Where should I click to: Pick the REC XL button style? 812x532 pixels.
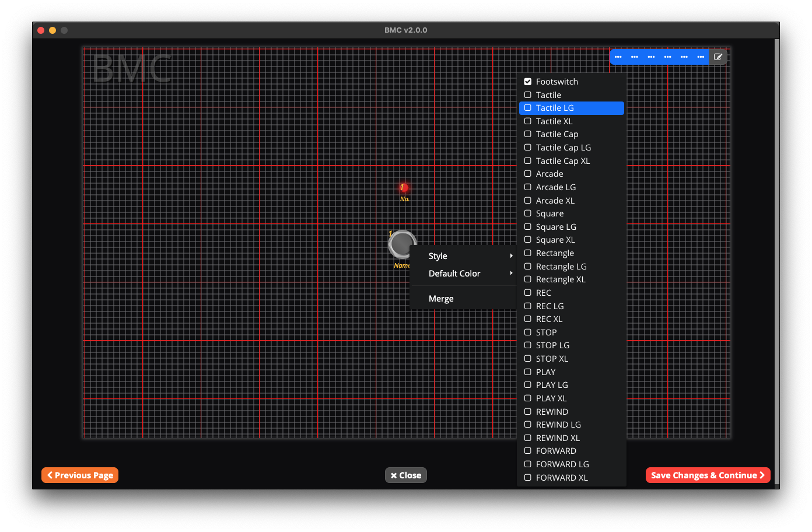coord(572,319)
